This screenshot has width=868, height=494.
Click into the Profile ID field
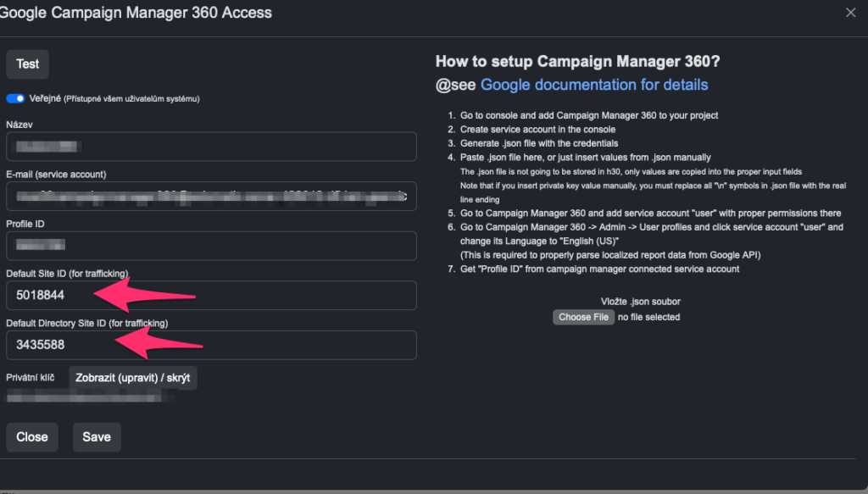tap(211, 246)
